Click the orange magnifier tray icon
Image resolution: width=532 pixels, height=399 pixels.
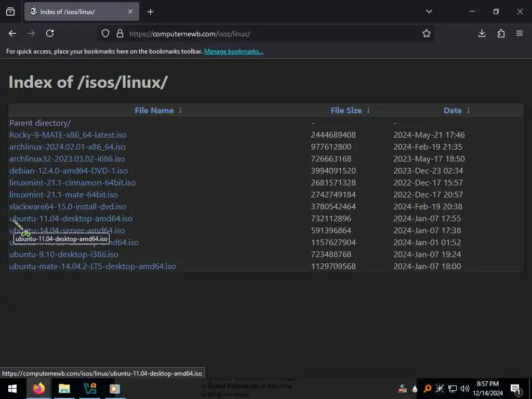[x=428, y=389]
